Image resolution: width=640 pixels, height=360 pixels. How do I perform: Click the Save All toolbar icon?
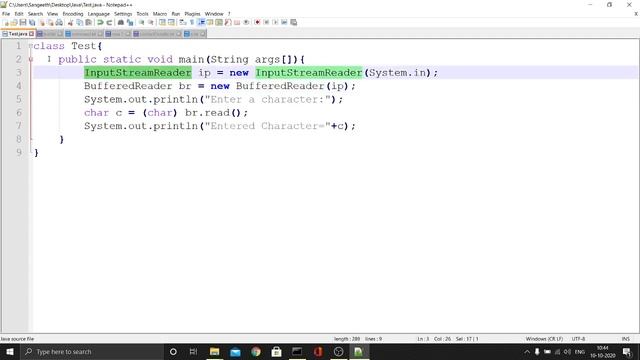click(31, 22)
